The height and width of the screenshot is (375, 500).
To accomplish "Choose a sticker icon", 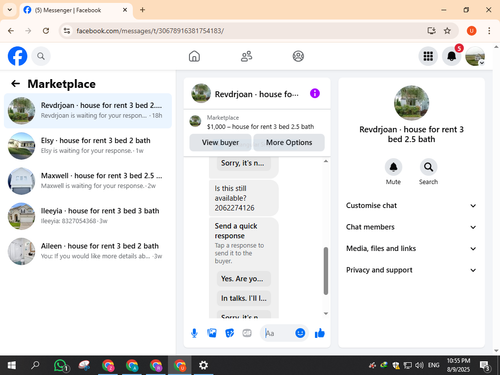I will 229,333.
